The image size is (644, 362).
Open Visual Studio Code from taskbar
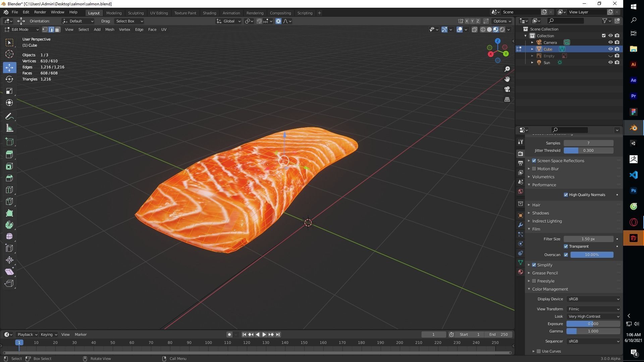click(x=633, y=175)
